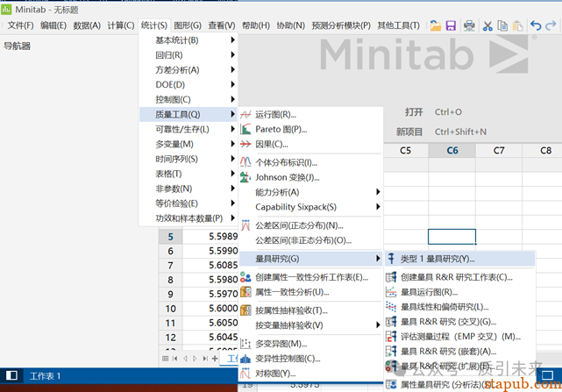Screen dimensions: 562x392
Task: Select 量具运行图(R) option
Action: [429, 292]
